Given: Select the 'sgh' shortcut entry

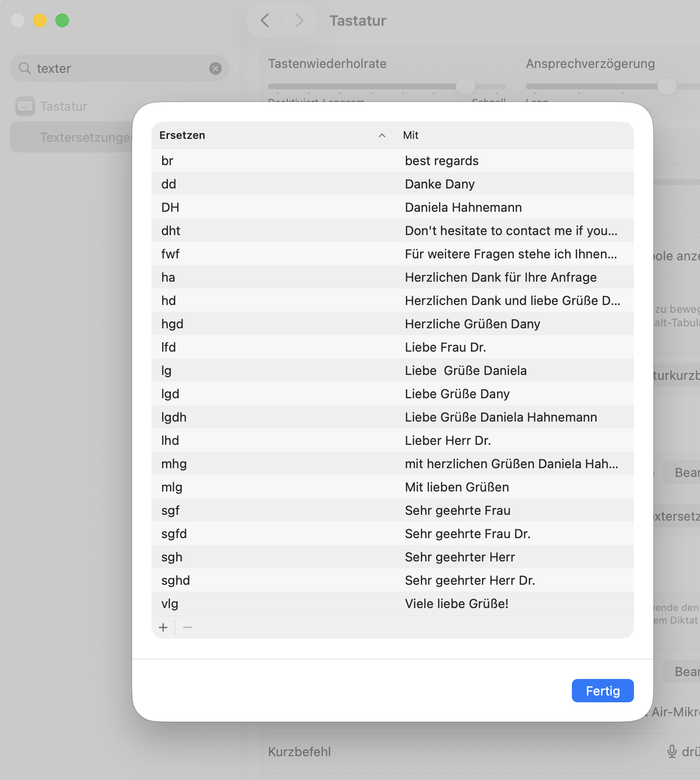Looking at the screenshot, I should 172,557.
